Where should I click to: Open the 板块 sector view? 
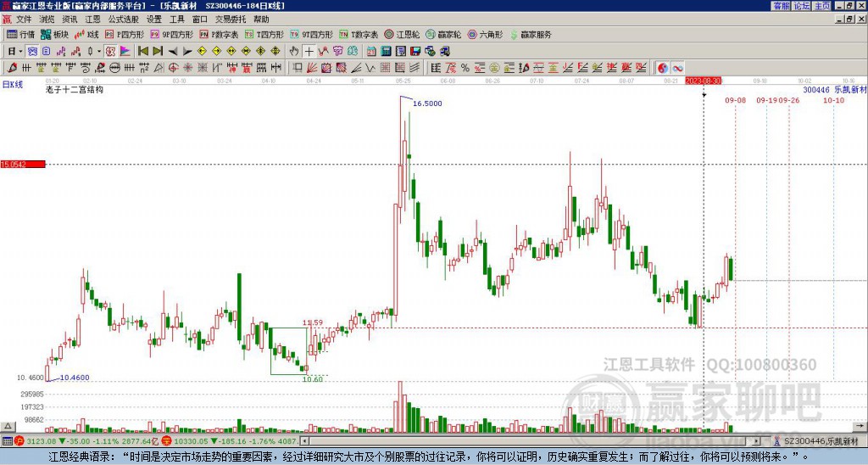[54, 34]
